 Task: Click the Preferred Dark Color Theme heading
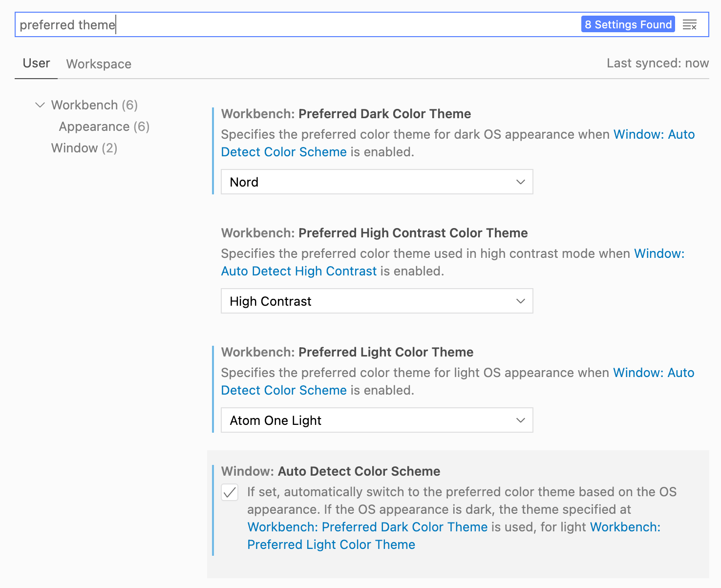[x=346, y=114]
